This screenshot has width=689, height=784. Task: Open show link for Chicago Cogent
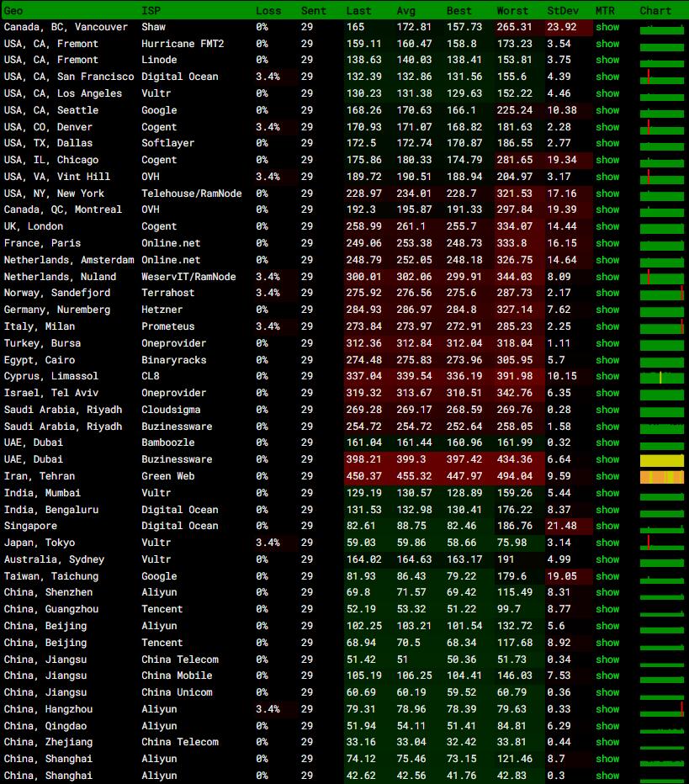pyautogui.click(x=607, y=160)
